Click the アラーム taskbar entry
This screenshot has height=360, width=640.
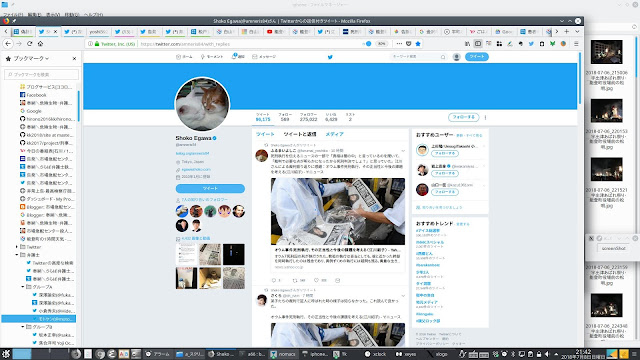[x=158, y=354]
